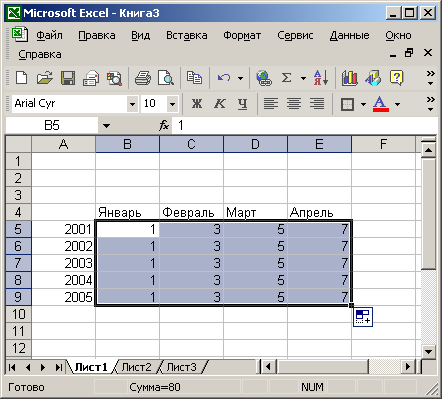Align text left
The image size is (442, 399).
[271, 104]
